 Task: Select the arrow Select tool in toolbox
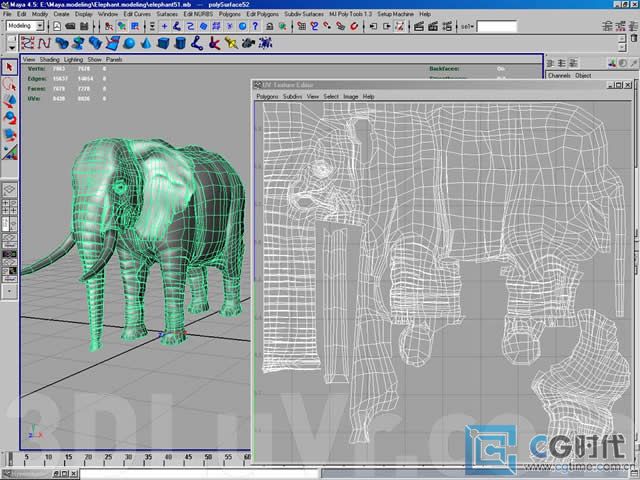click(x=9, y=67)
